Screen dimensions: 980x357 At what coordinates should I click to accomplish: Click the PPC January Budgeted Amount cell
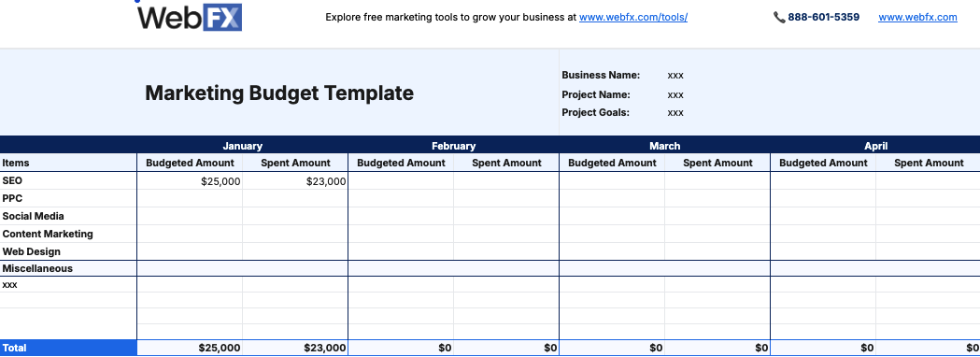pyautogui.click(x=190, y=198)
